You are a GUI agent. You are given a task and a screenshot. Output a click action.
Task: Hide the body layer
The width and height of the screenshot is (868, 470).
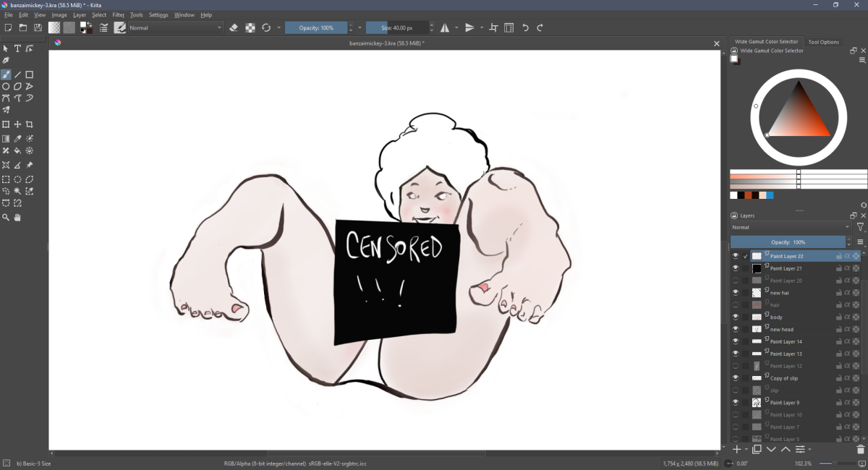(x=736, y=317)
